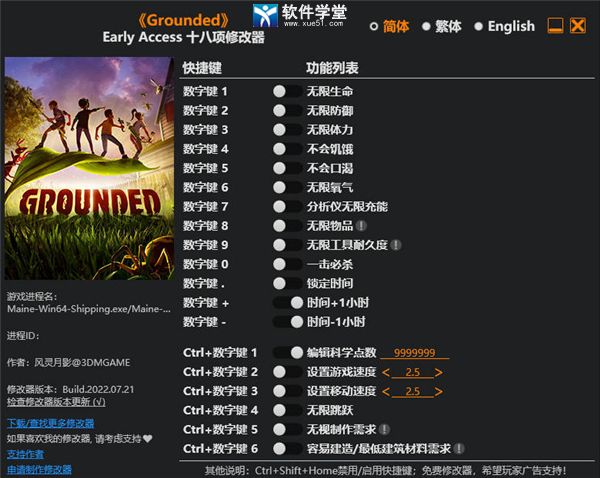Toggle 容易建造/最低建筑材料需求 switch
This screenshot has height=478, width=600.
(288, 449)
